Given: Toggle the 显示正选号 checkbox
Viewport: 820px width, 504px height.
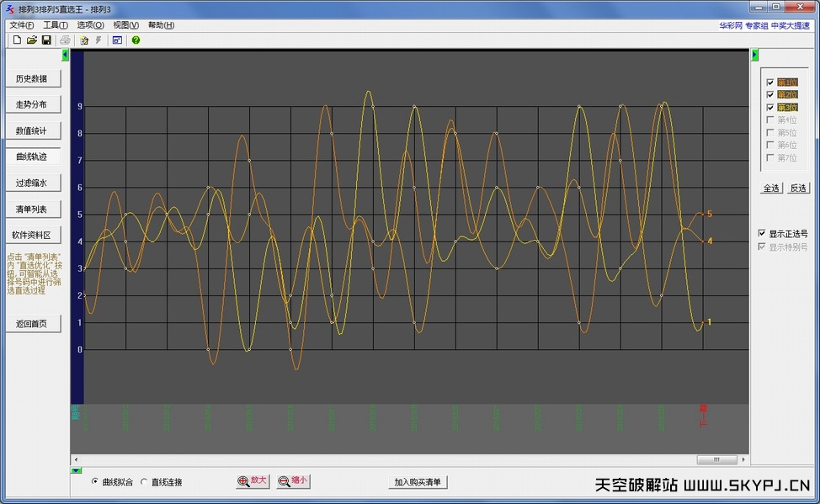Looking at the screenshot, I should pyautogui.click(x=762, y=233).
